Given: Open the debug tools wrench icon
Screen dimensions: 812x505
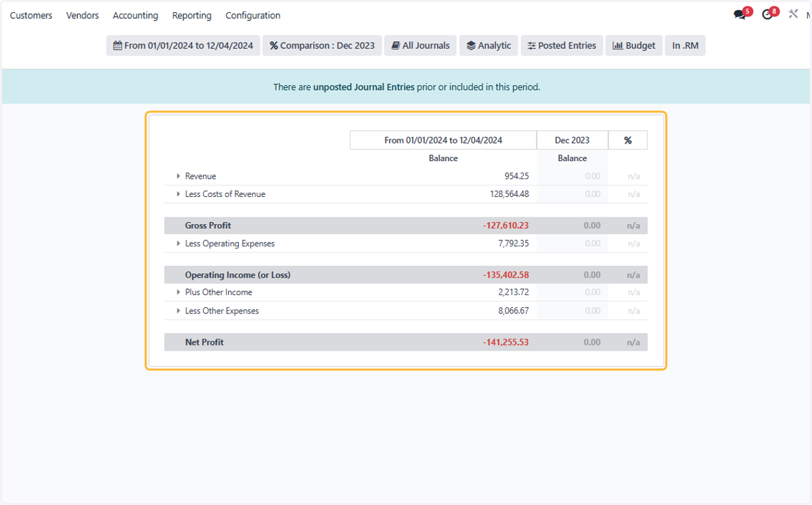Looking at the screenshot, I should [793, 14].
